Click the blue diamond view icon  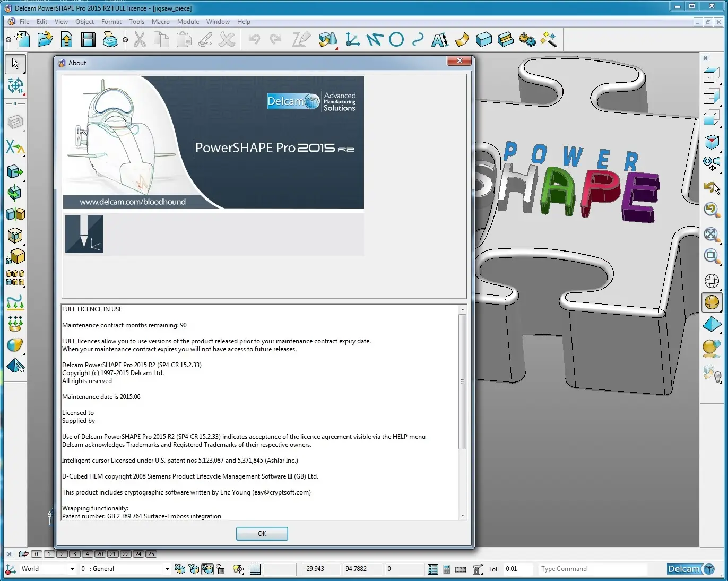point(712,324)
